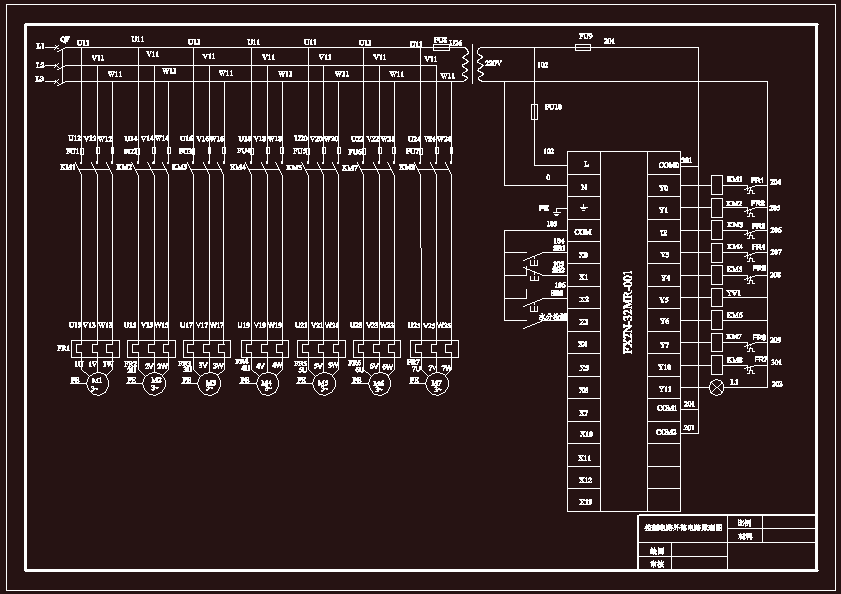The width and height of the screenshot is (841, 594).
Task: Select the KM1 coil box at Y0
Action: tap(717, 185)
